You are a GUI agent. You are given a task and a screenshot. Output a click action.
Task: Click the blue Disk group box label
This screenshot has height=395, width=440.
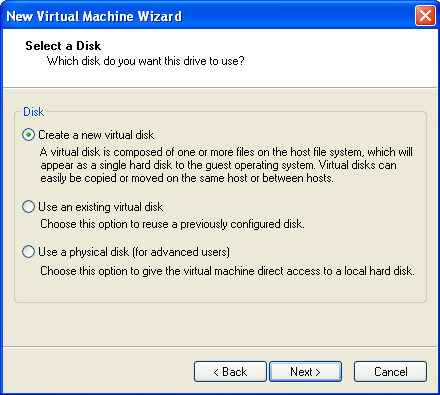[x=33, y=112]
